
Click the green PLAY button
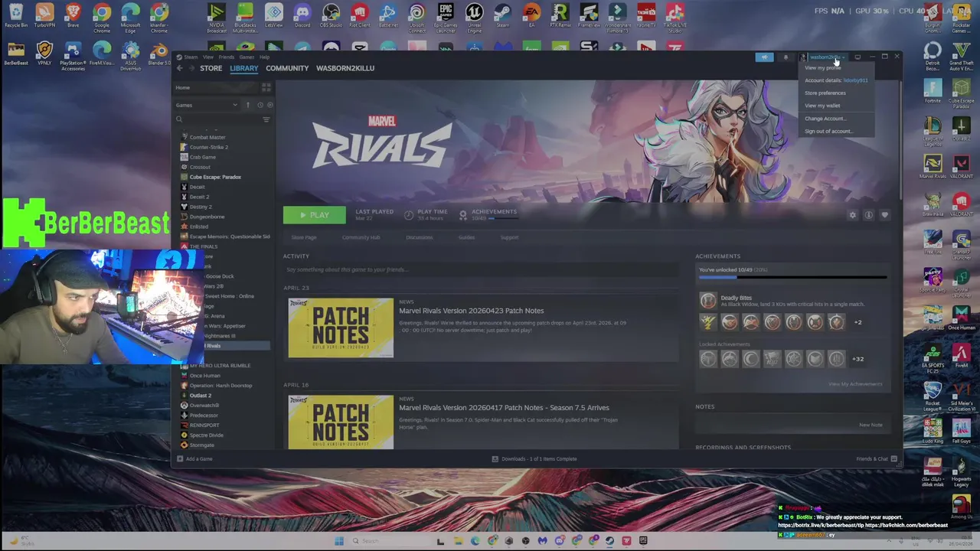(314, 215)
